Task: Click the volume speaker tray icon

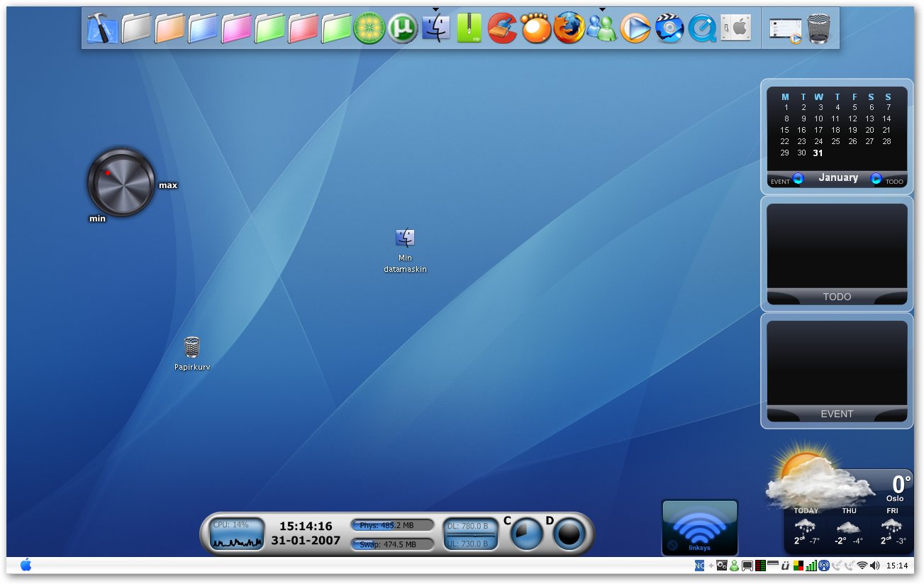Action: coord(875,566)
